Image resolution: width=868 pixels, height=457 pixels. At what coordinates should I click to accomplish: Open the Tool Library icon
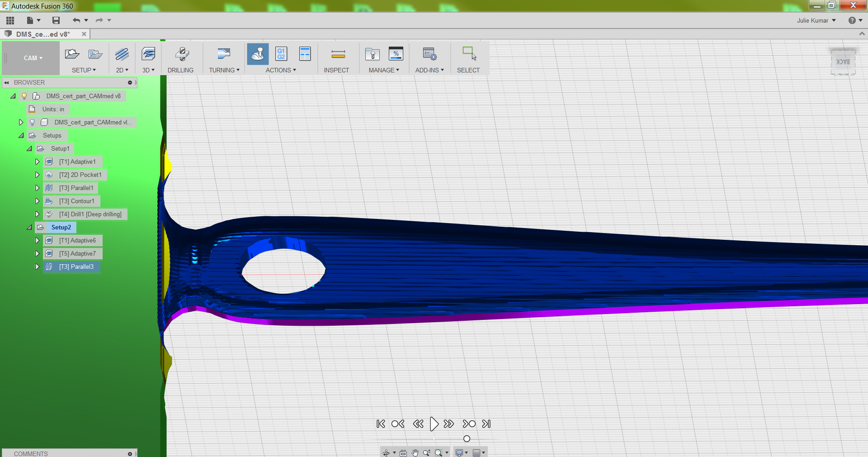[373, 54]
